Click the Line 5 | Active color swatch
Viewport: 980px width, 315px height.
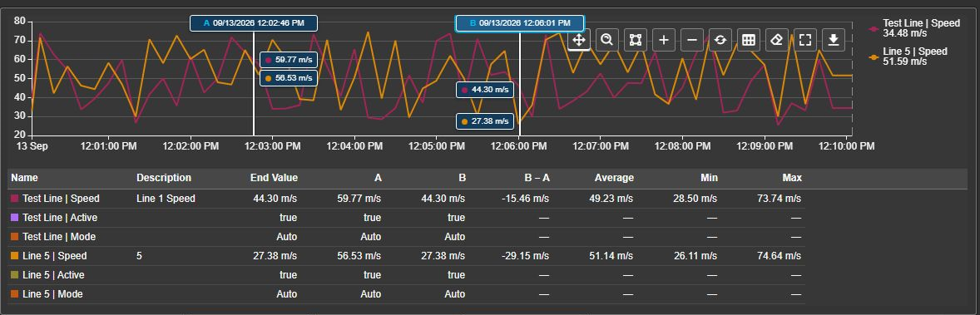pos(15,275)
